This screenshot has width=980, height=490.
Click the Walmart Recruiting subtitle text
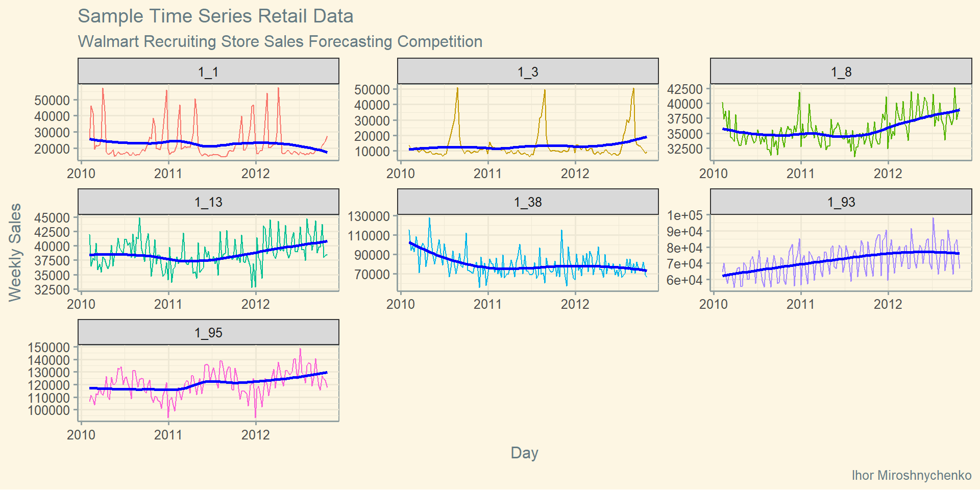click(280, 41)
